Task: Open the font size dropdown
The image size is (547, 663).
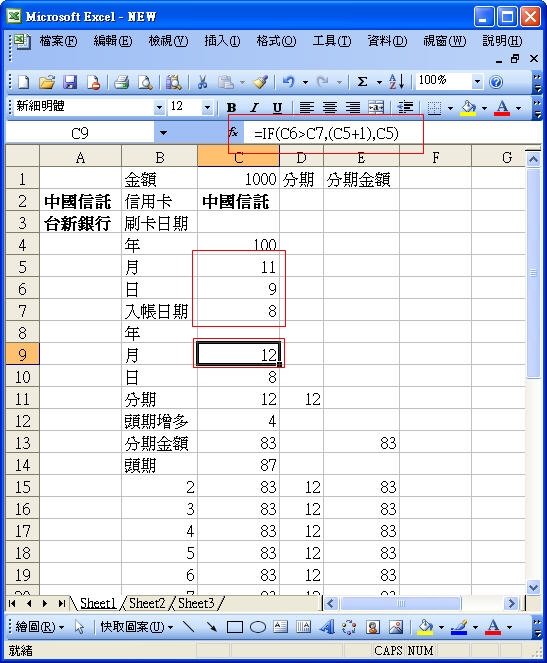Action: point(207,107)
